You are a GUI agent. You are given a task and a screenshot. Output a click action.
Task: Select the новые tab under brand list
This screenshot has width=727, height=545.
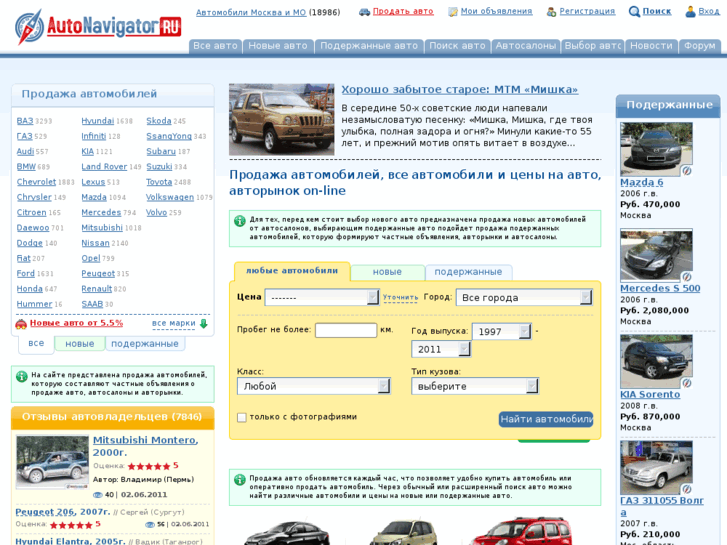80,344
